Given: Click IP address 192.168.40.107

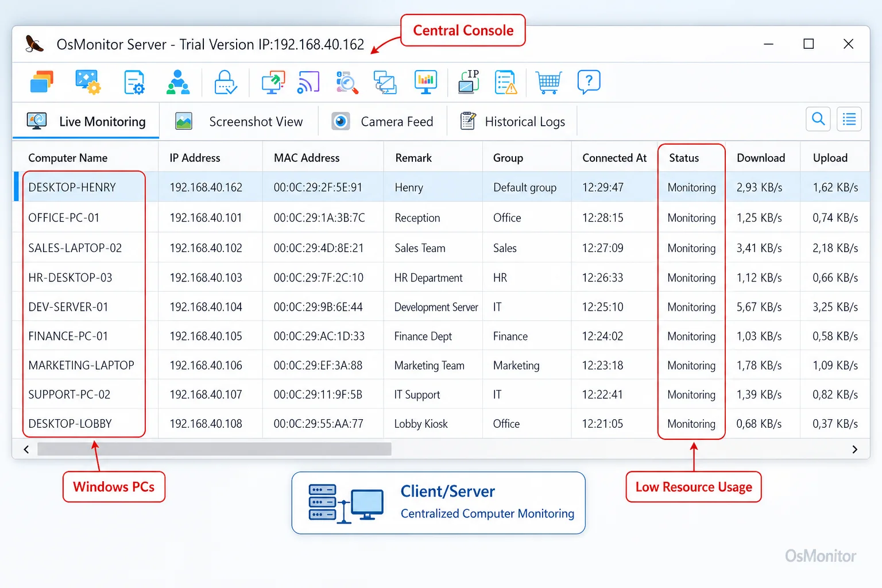Looking at the screenshot, I should click(x=206, y=394).
